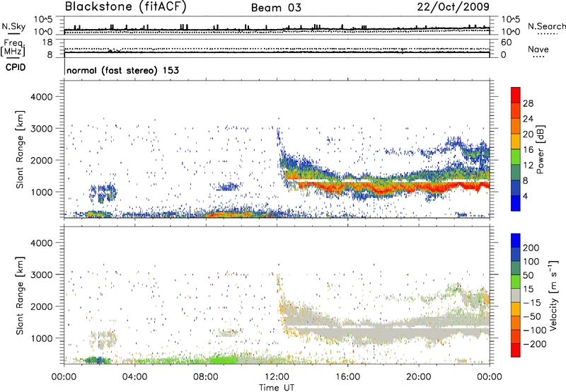Pick the red top segment of power colorbar

coord(516,95)
